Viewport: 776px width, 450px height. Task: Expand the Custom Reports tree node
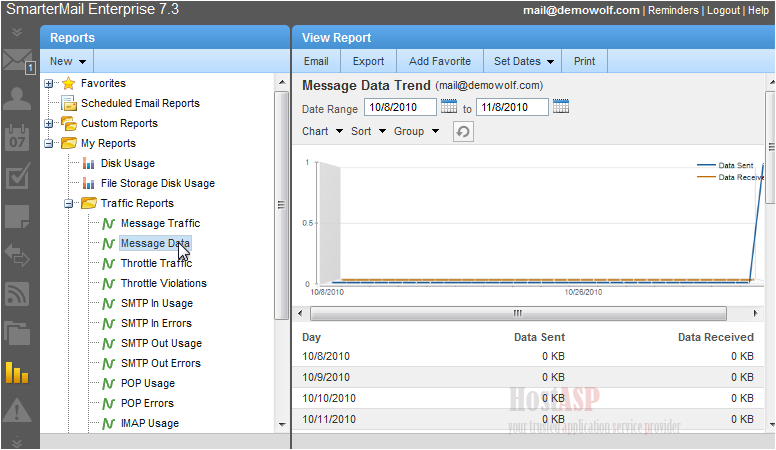48,123
